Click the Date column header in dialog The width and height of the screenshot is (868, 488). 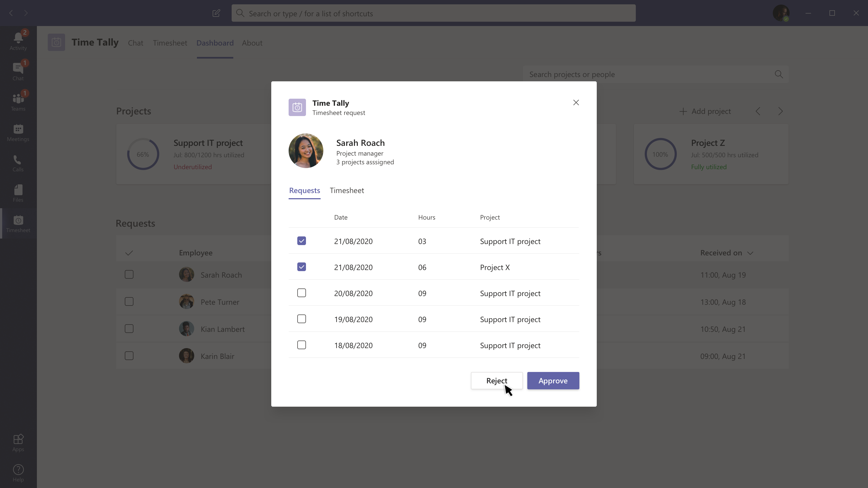[341, 217]
